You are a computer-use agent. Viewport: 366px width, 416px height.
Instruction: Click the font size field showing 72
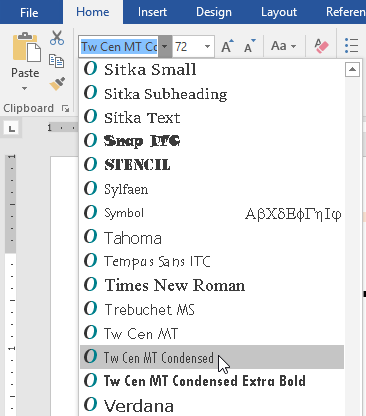tap(187, 47)
